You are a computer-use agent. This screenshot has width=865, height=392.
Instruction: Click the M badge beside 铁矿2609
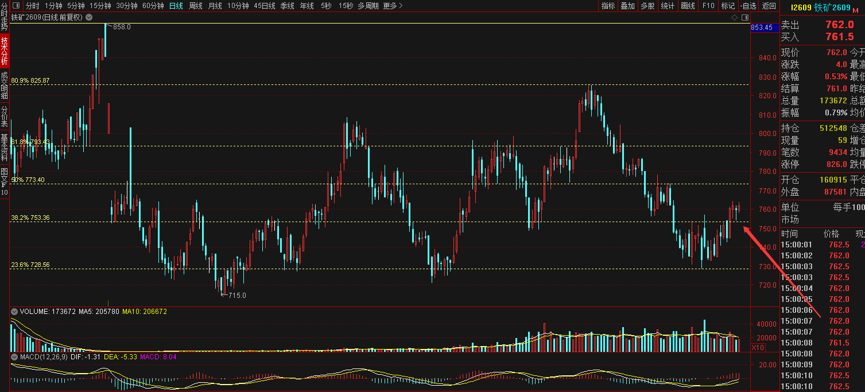point(857,9)
